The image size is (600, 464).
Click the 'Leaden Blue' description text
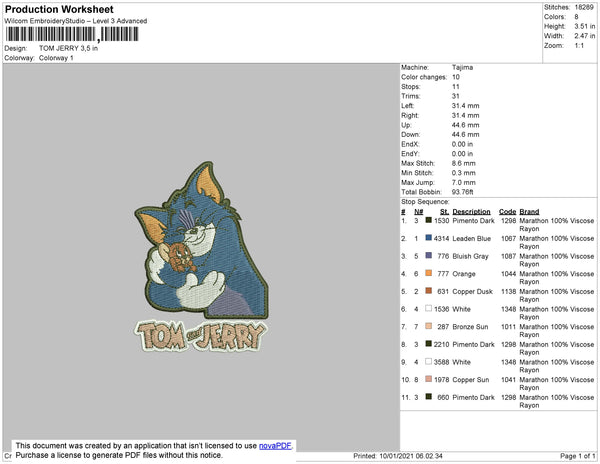(x=471, y=238)
